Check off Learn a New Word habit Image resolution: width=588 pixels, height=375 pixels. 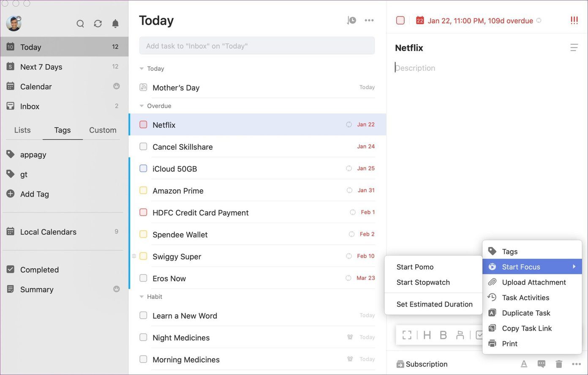[x=143, y=315]
